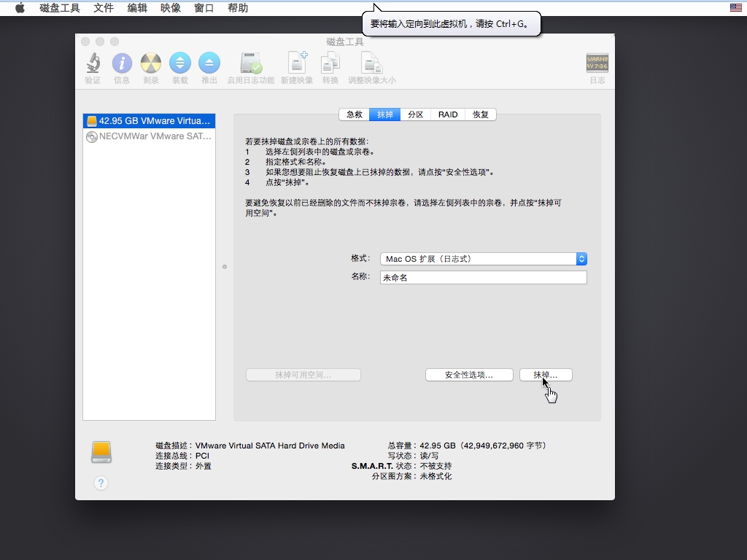Open the 文件 menu
Viewport: 747px width, 560px height.
coord(104,8)
